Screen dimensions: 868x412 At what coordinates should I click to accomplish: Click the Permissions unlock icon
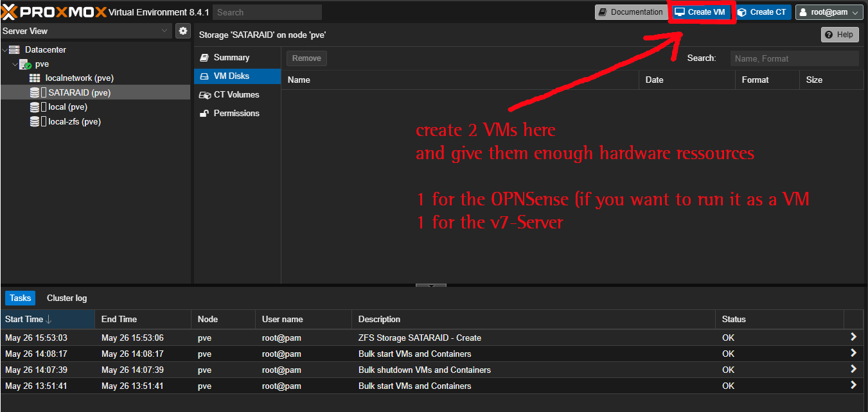tap(204, 114)
